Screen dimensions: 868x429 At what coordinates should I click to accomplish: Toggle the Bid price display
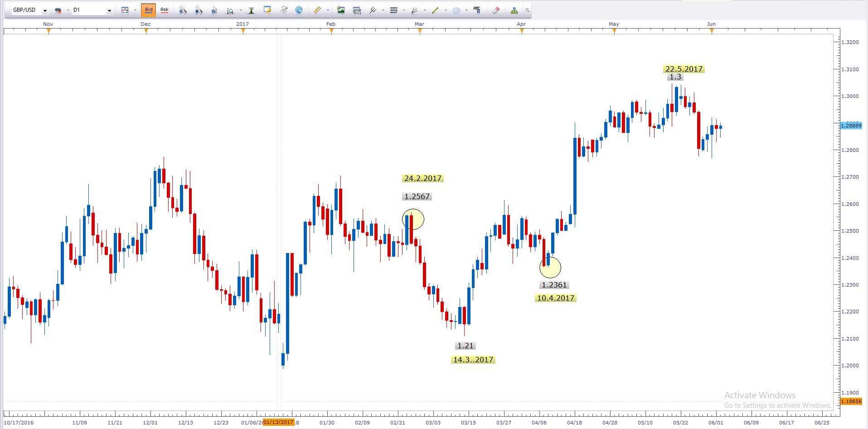pyautogui.click(x=149, y=10)
